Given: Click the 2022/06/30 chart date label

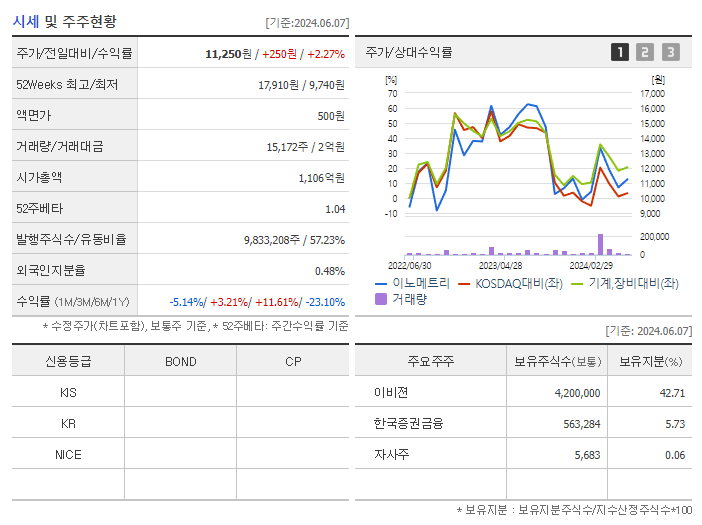Looking at the screenshot, I should point(410,265).
